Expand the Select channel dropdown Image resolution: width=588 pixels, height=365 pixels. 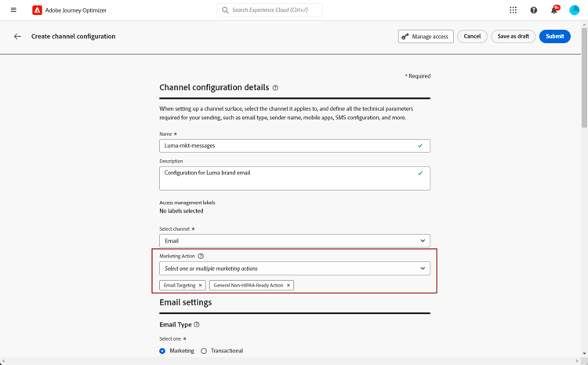tap(294, 241)
